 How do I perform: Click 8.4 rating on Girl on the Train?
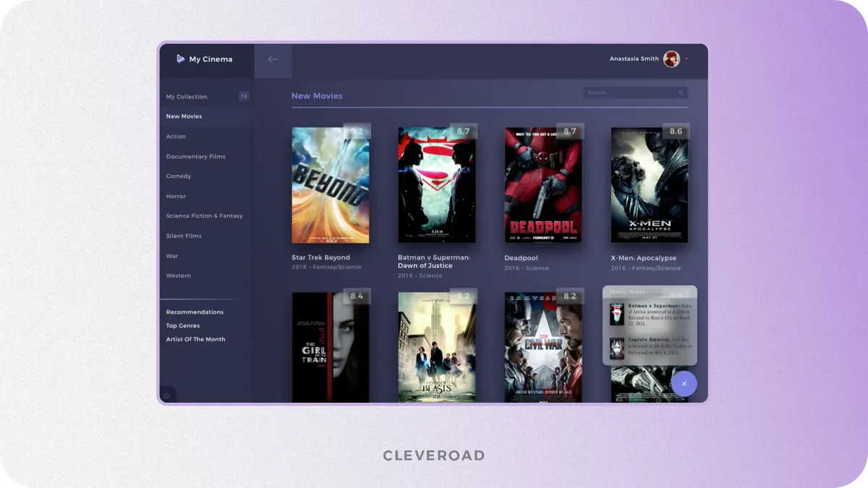(x=357, y=296)
